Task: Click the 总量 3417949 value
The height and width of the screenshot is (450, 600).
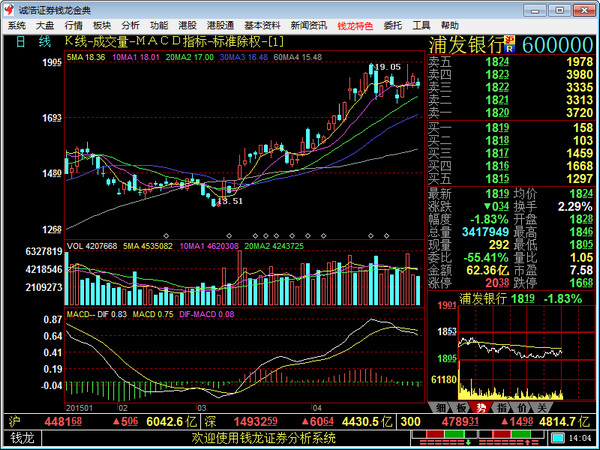Action: coord(485,232)
